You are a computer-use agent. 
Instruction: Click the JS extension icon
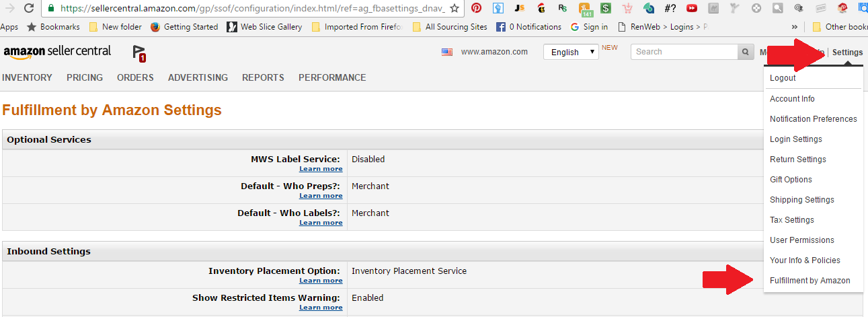(x=519, y=8)
